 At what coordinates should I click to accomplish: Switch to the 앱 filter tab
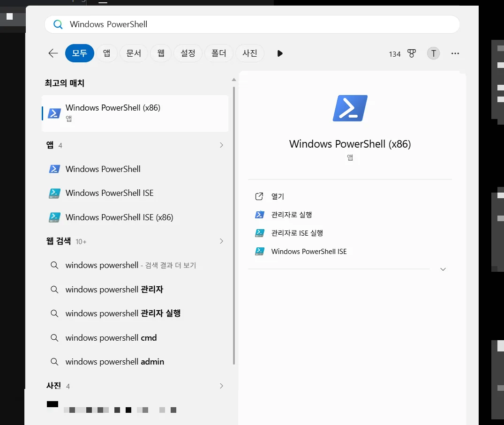point(107,53)
